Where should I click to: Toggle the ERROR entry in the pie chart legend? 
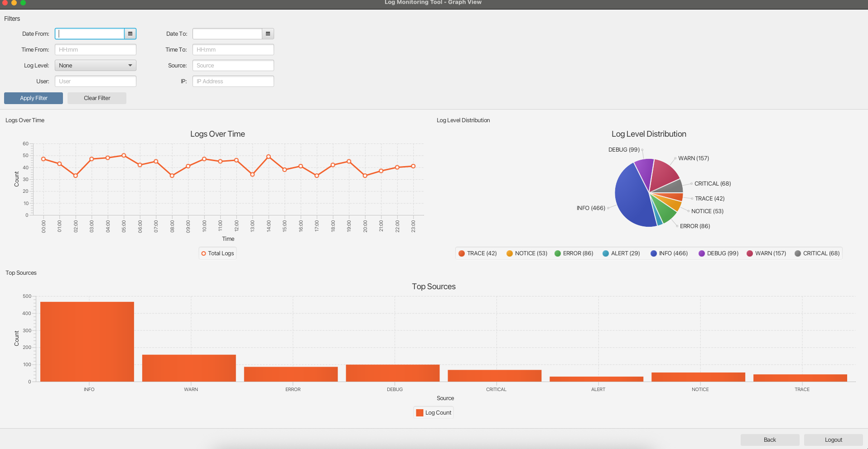pos(574,253)
